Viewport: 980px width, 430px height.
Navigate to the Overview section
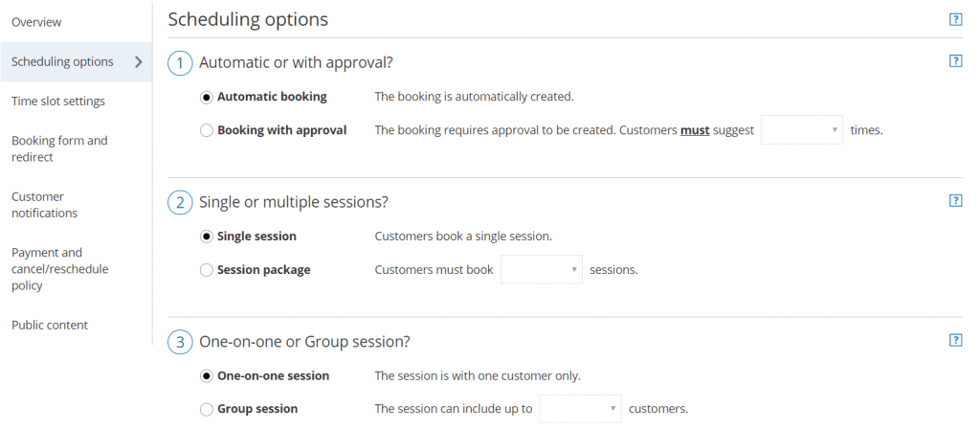(36, 22)
